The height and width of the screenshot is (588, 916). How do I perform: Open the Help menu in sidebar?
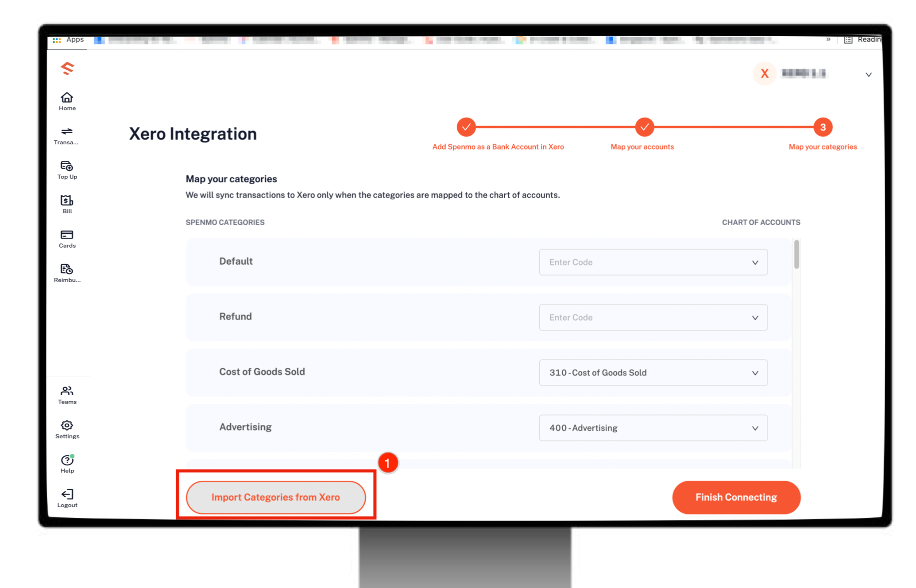click(67, 464)
